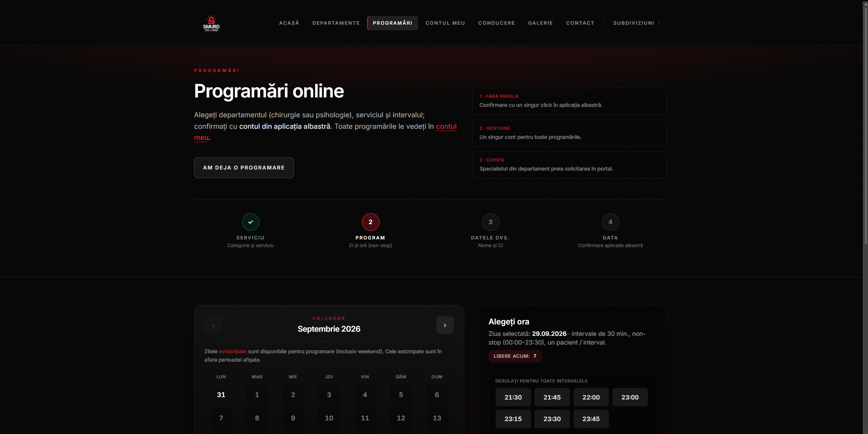Click Am deja o programare button
The height and width of the screenshot is (434, 868).
244,168
